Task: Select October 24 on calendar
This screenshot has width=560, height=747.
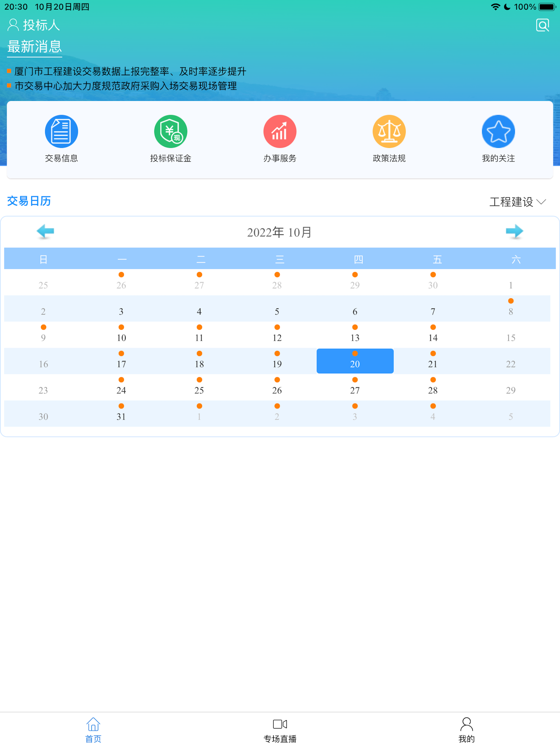Action: [121, 387]
